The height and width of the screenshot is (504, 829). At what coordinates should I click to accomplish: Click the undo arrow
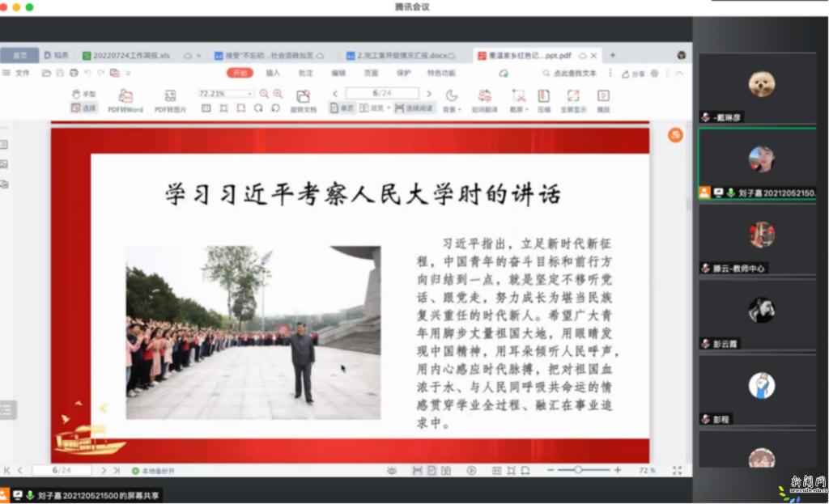coord(87,73)
